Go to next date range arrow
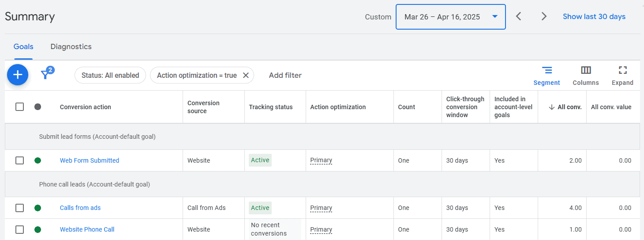Image resolution: width=644 pixels, height=240 pixels. click(544, 16)
